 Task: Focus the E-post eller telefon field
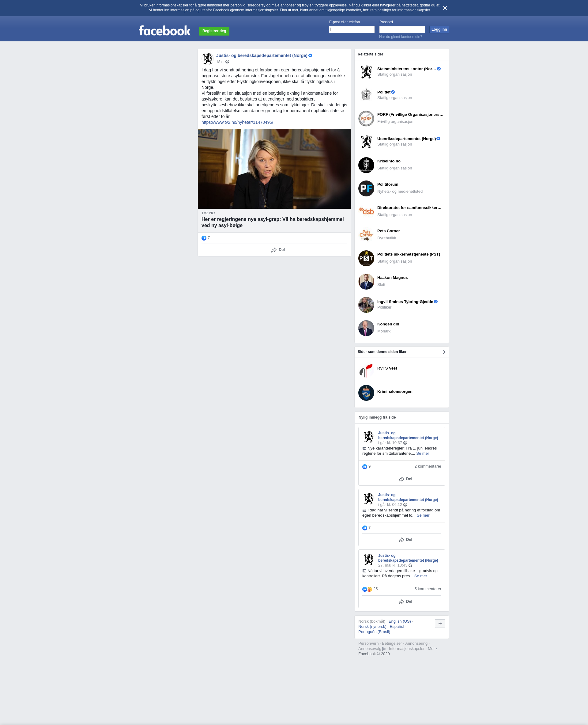pos(352,29)
